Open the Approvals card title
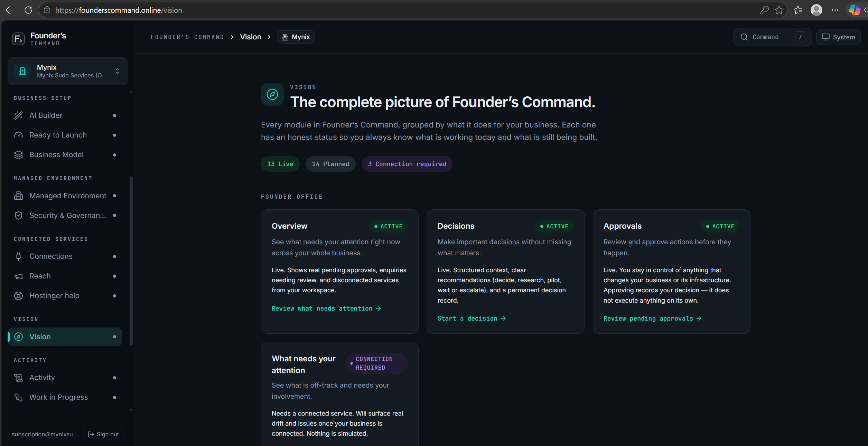 623,226
